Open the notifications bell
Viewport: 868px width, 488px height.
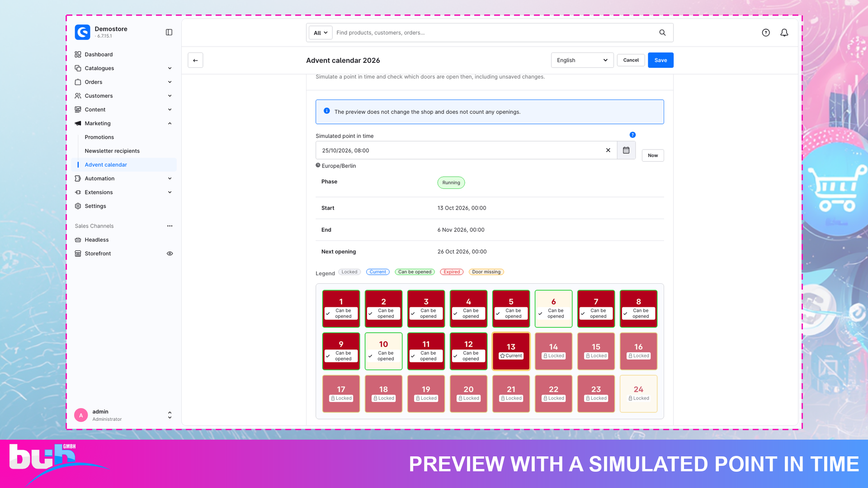784,33
